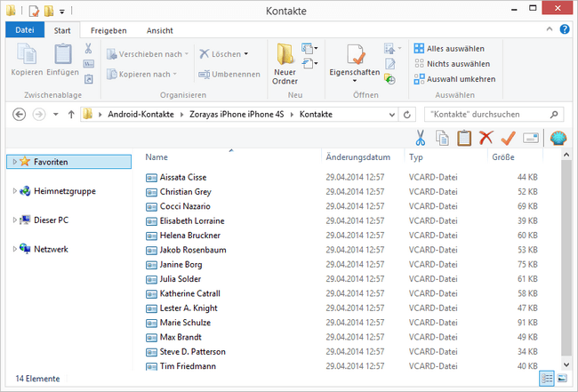This screenshot has height=392, width=578.
Task: Click the clipboard paste icon in command bar
Action: coord(464,138)
